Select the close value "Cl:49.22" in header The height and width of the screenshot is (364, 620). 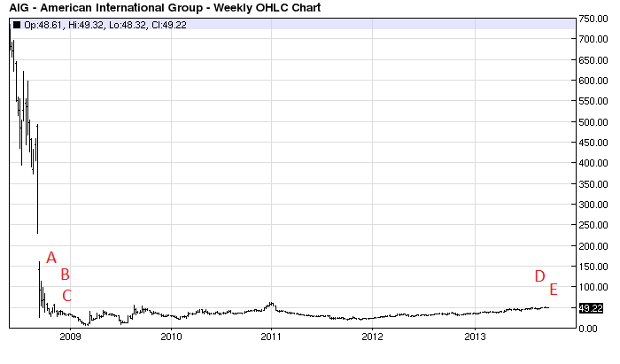pyautogui.click(x=169, y=25)
